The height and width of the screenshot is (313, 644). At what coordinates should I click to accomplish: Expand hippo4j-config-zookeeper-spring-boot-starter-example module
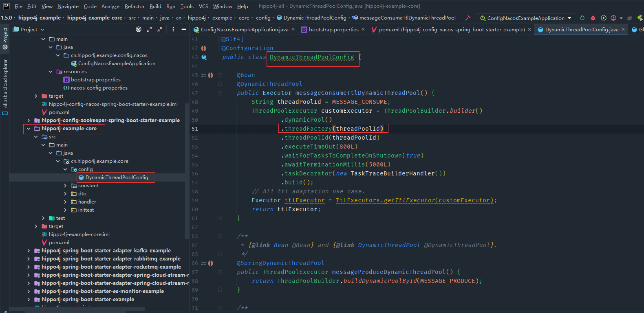28,120
